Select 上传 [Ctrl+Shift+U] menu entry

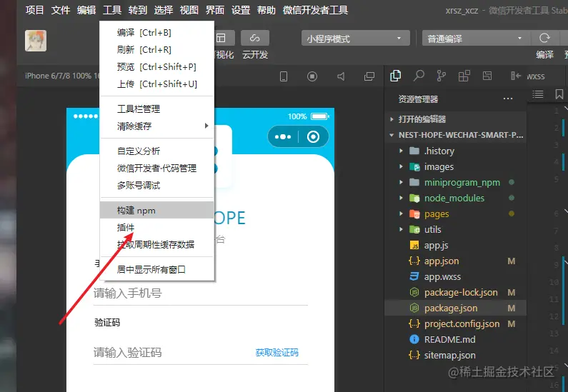point(157,84)
